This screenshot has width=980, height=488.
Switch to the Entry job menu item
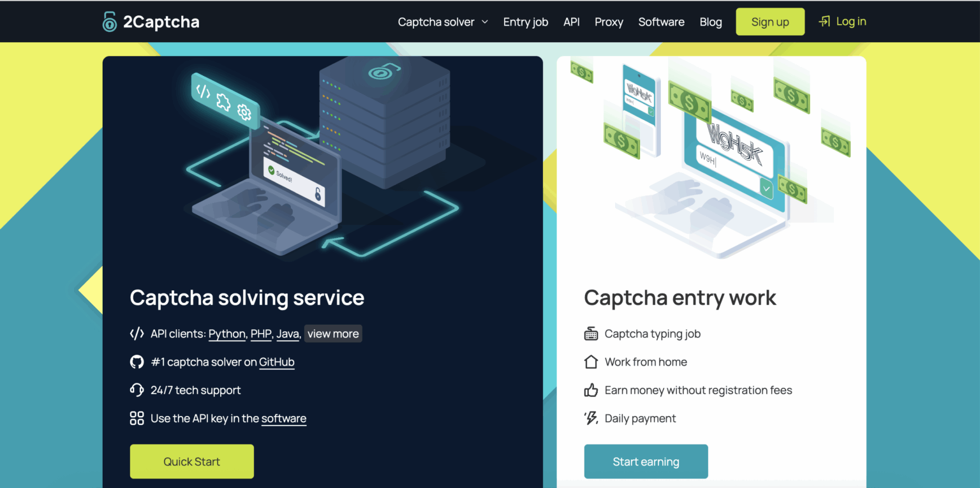[525, 21]
